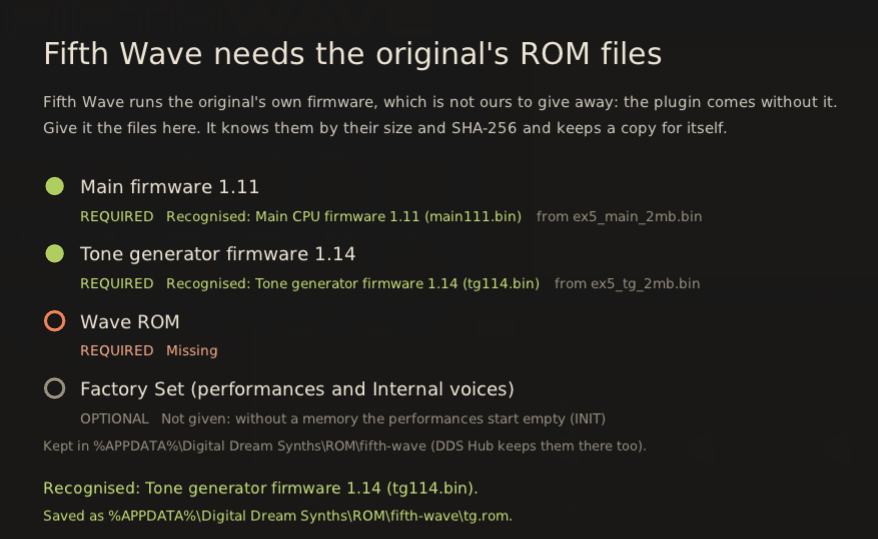Click the 'from ex5_main_2mb.bin' source label
The width and height of the screenshot is (878, 539).
[x=619, y=216]
